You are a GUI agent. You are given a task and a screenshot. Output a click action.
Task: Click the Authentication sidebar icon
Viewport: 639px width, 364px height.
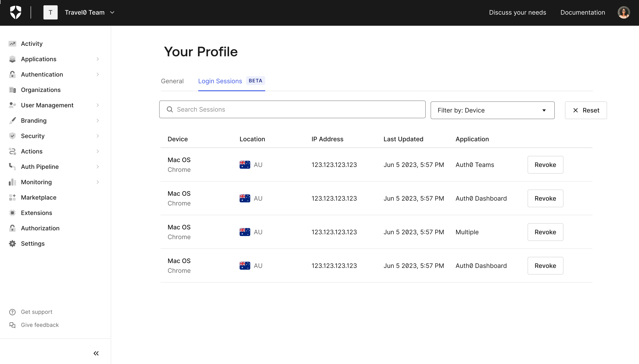(12, 74)
